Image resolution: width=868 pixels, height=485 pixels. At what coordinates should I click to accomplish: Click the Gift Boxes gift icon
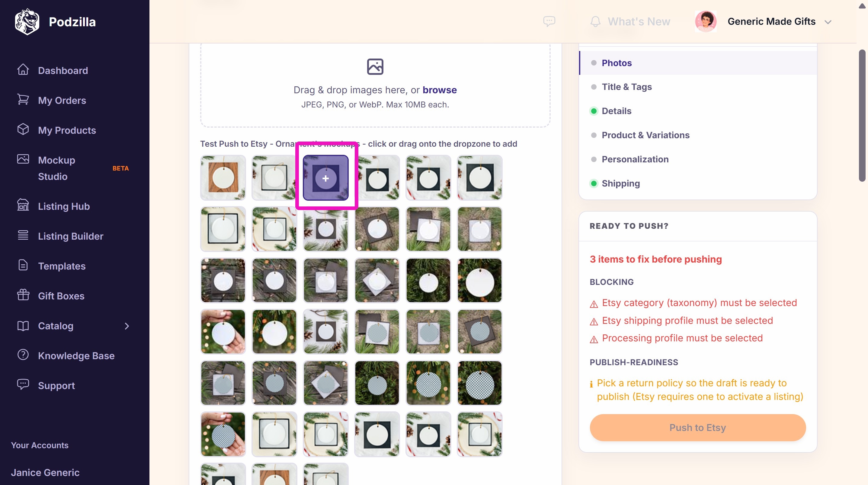pos(23,295)
